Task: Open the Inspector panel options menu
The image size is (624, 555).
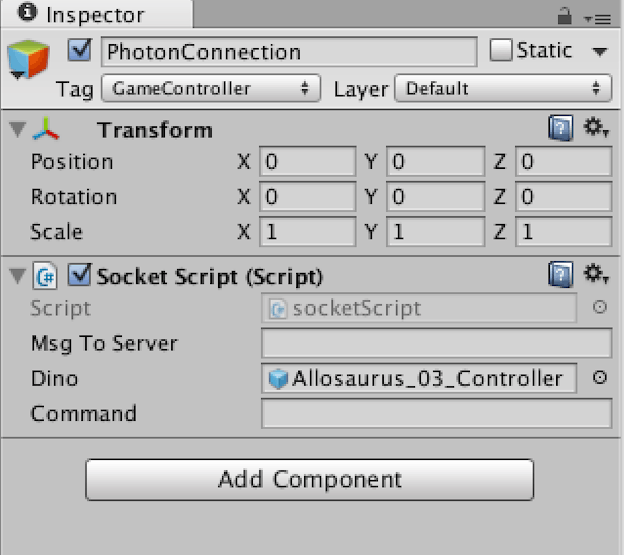Action: (x=597, y=19)
